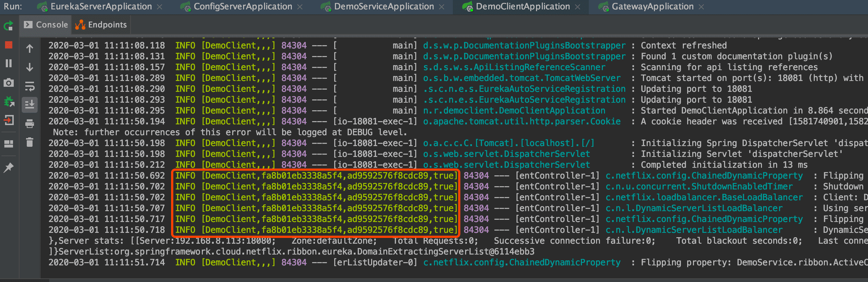Viewport: 868px width, 282px height.
Task: Switch to the EurekaServerApplication run tab
Action: coord(101,7)
